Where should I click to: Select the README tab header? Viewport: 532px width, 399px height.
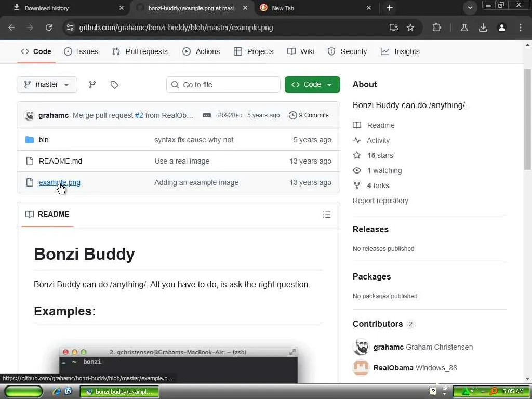[47, 214]
